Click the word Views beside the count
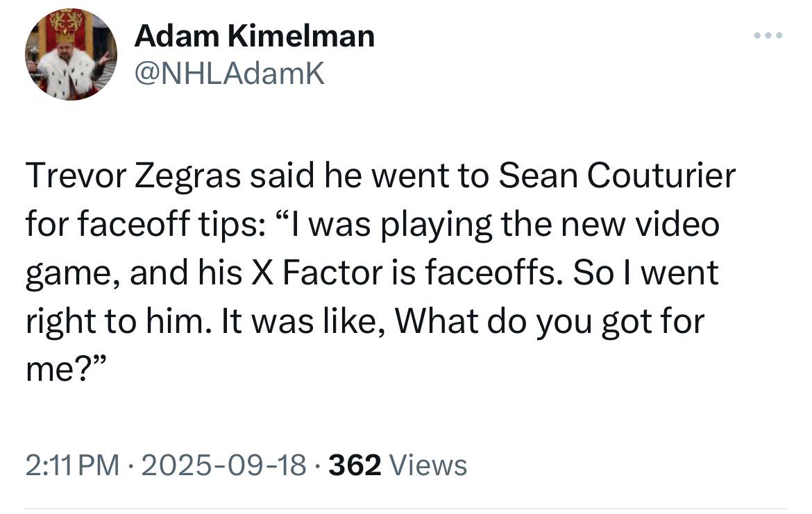This screenshot has width=812, height=514. (x=428, y=465)
